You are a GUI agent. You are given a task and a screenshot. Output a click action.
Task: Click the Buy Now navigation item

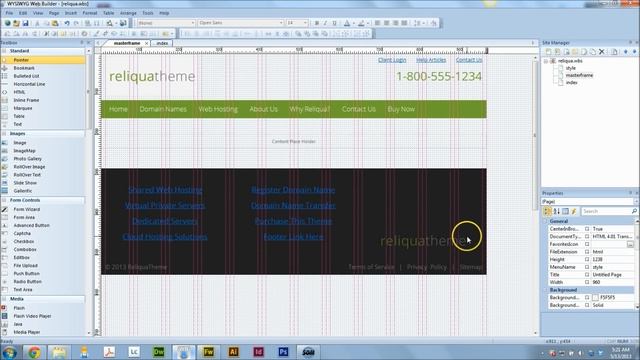point(401,109)
